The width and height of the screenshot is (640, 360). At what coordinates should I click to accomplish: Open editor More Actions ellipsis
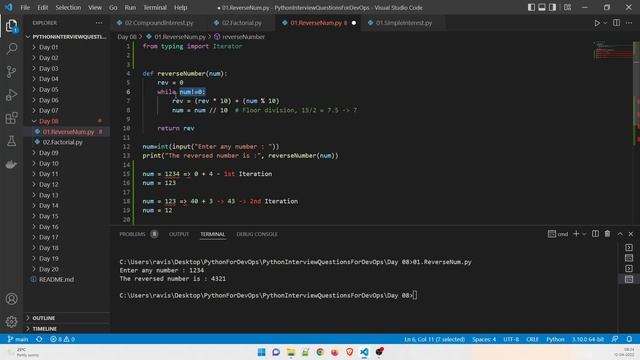(x=629, y=23)
